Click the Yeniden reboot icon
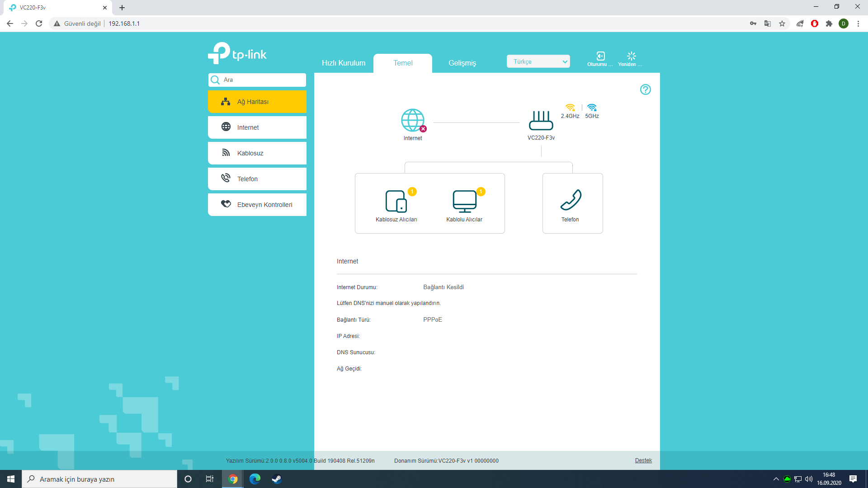Screen dimensions: 868x488 click(631, 56)
